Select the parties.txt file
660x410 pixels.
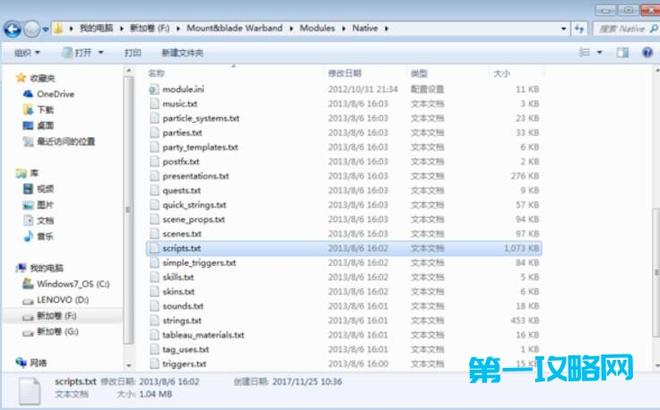coord(182,133)
